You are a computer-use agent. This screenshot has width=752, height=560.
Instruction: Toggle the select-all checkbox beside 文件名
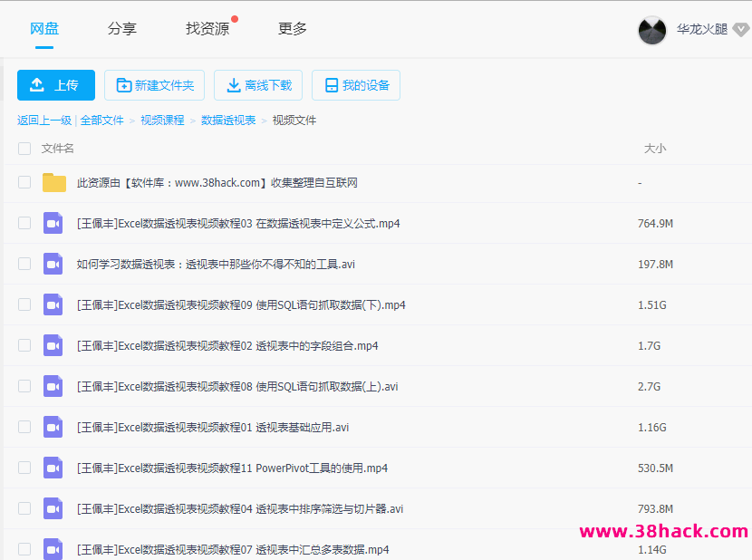(x=24, y=149)
